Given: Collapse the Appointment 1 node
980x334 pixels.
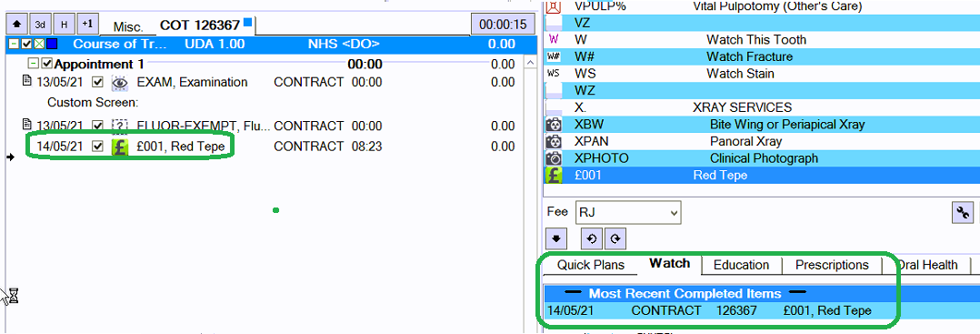Looking at the screenshot, I should 34,64.
